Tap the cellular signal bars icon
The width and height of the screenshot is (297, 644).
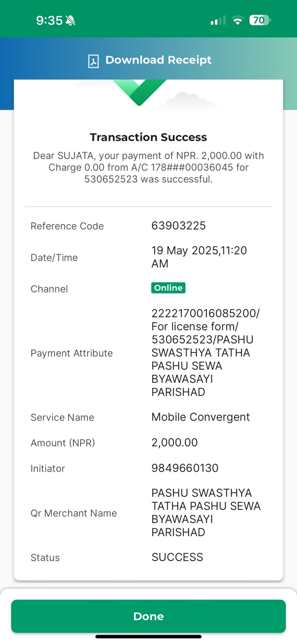tap(218, 20)
